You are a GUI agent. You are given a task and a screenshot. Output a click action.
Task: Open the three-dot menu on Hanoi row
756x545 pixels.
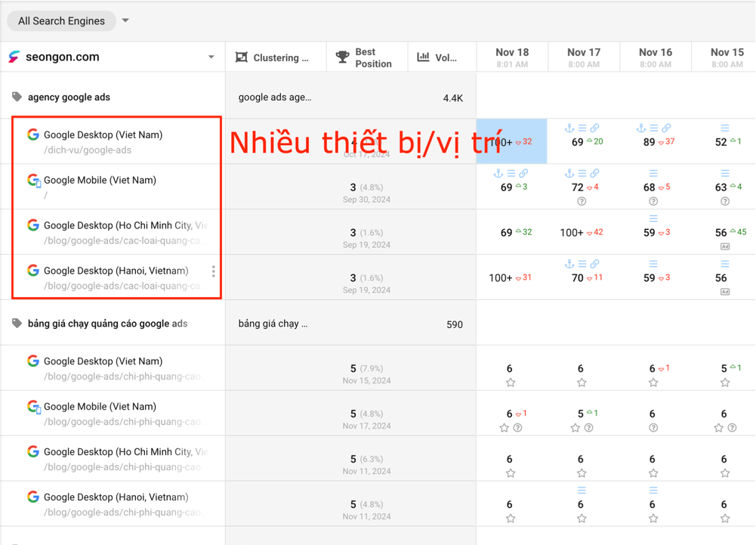[x=213, y=271]
